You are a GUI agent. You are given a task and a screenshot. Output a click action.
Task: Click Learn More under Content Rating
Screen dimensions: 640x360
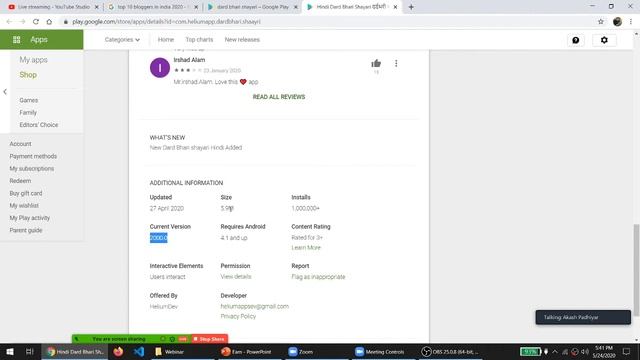coord(306,247)
